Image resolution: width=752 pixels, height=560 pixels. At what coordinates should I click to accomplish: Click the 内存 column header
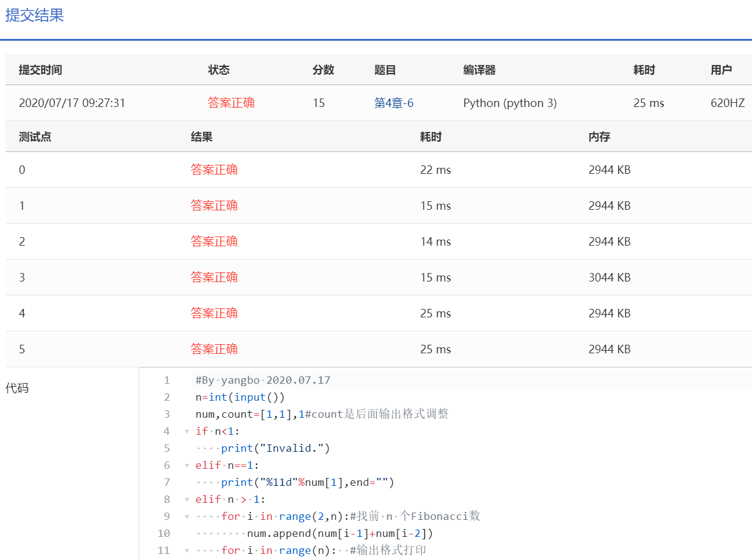[599, 137]
